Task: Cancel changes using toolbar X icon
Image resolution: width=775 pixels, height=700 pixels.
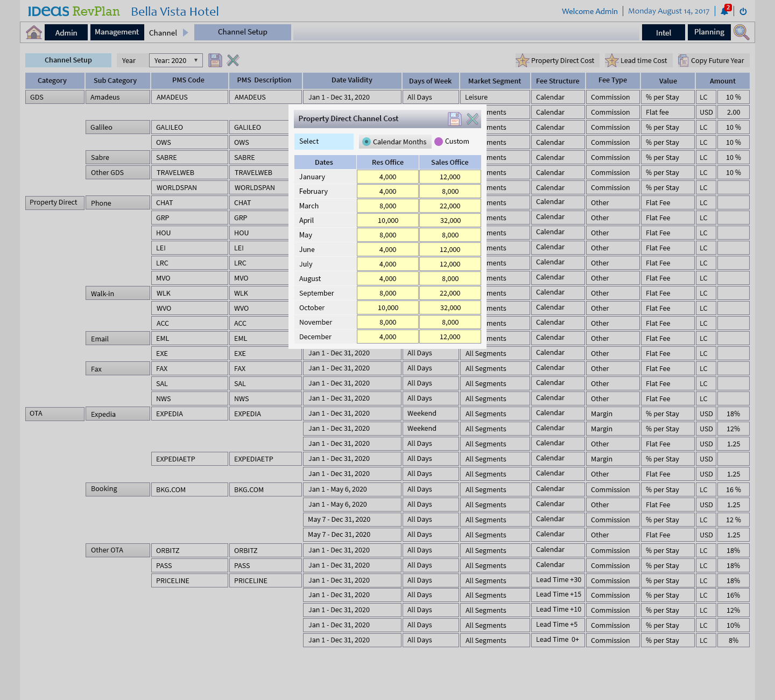Action: pyautogui.click(x=233, y=60)
